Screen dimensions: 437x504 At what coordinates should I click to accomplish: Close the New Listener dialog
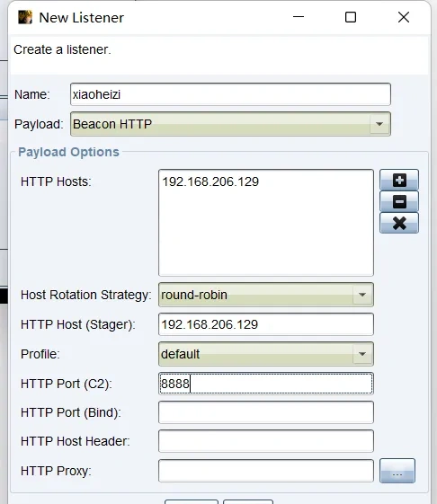[404, 17]
